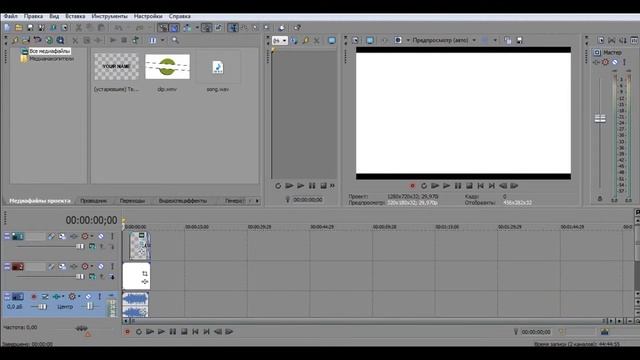Open track FX for video track 1

coord(73,236)
